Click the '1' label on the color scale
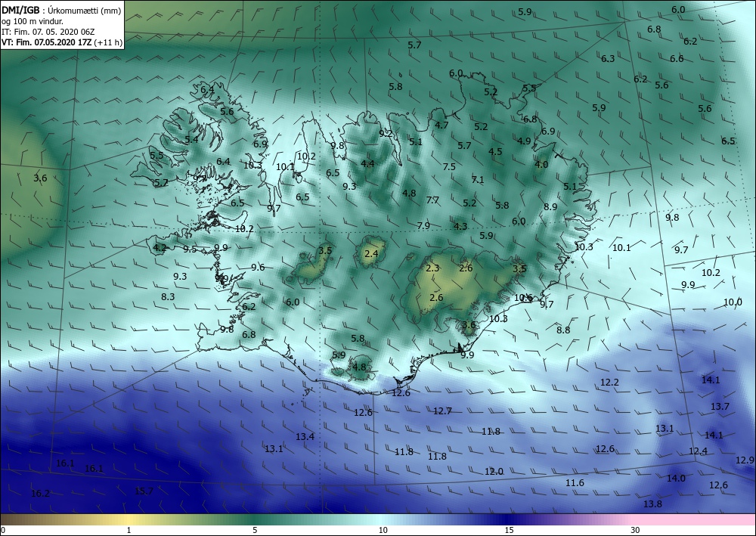The image size is (756, 536). [129, 530]
